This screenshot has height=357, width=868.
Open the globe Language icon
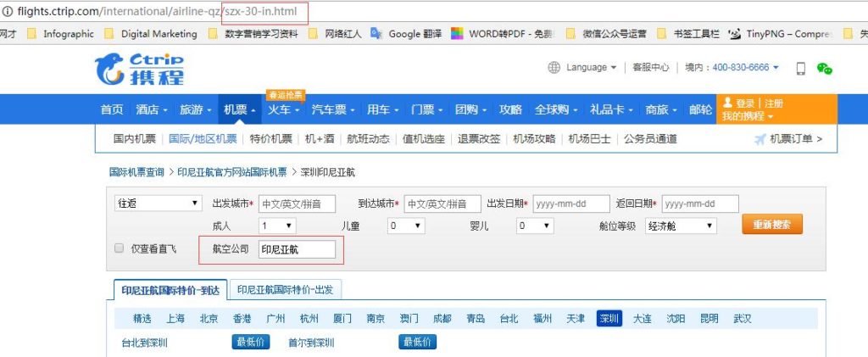click(554, 68)
